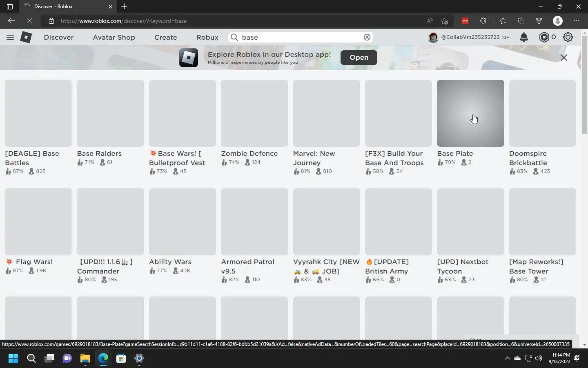The width and height of the screenshot is (588, 368).
Task: Open the Zombie Defence game thumbnail
Action: [254, 113]
